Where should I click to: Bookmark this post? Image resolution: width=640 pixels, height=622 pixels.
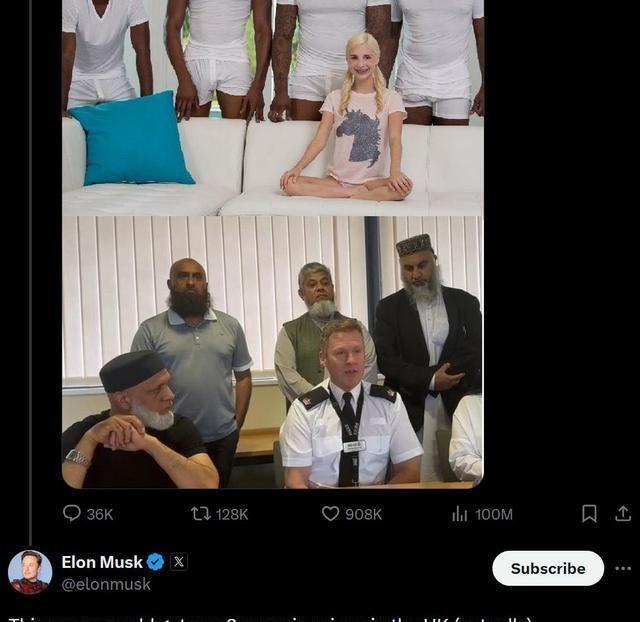click(x=589, y=513)
